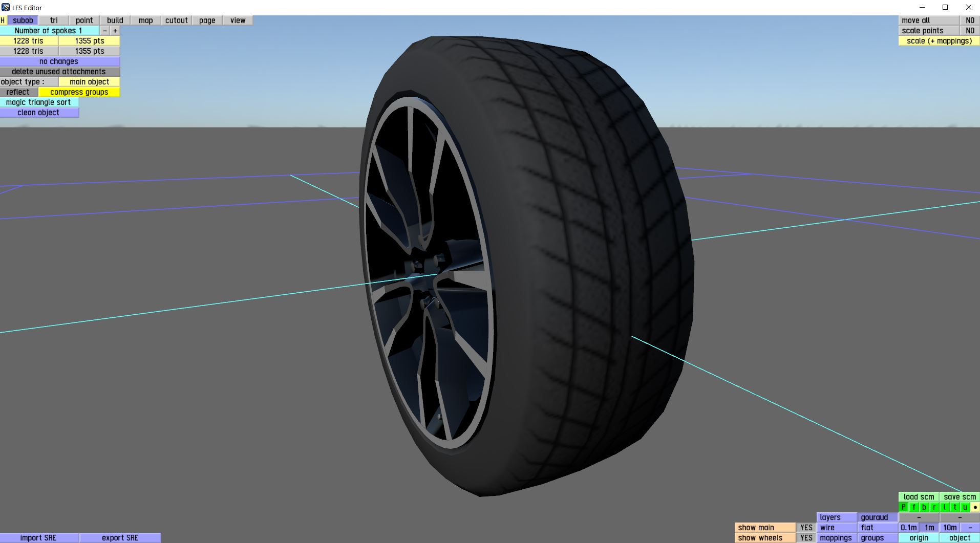Set grid size to 1m

coord(929,528)
